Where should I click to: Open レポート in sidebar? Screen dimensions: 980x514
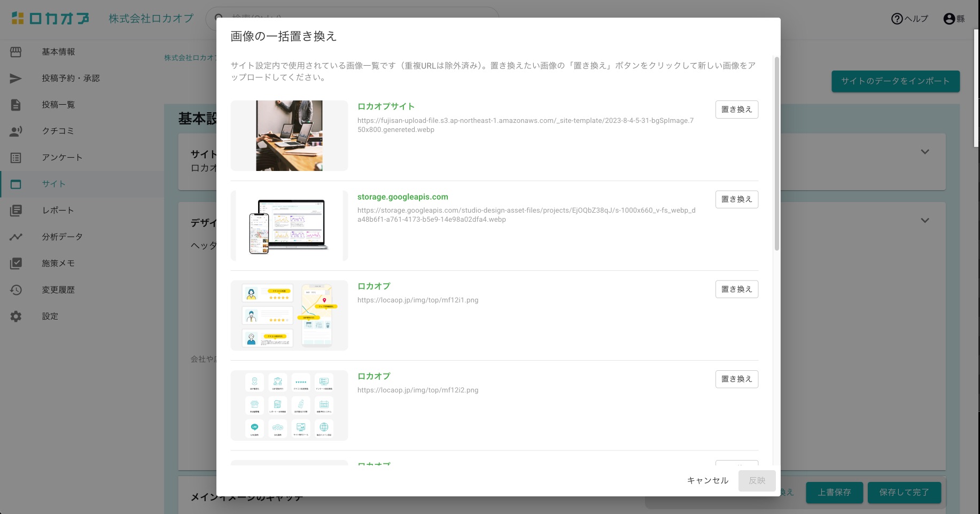(x=82, y=211)
